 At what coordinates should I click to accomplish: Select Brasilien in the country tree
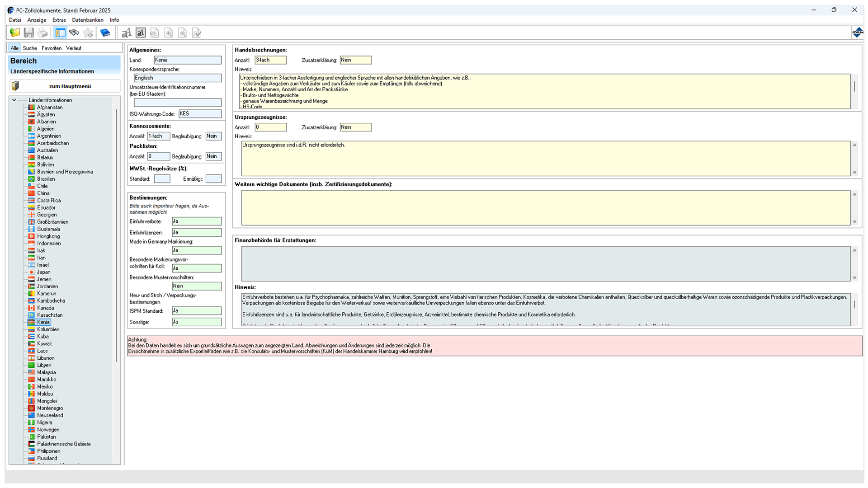46,179
